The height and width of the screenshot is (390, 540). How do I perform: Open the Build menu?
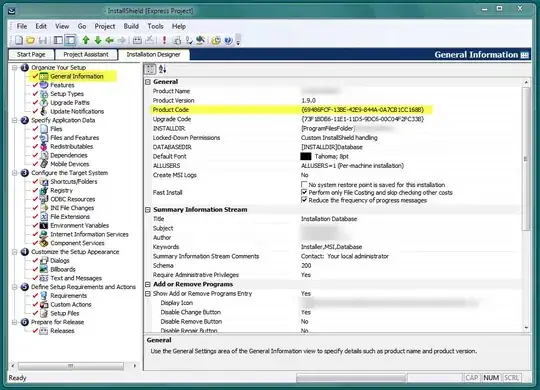point(131,26)
